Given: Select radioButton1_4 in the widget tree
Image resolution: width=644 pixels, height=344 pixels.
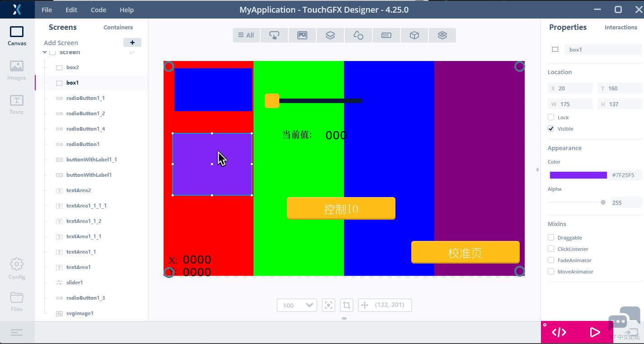Looking at the screenshot, I should click(x=85, y=129).
